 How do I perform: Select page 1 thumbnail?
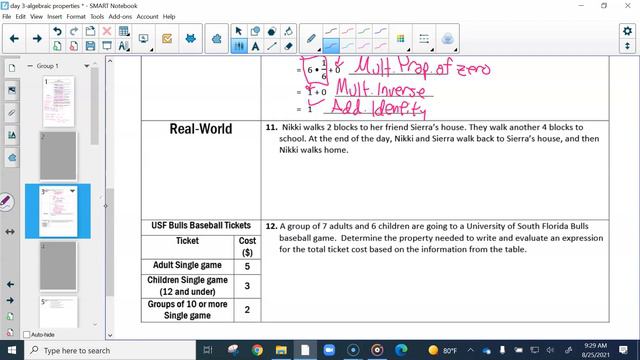pyautogui.click(x=59, y=102)
